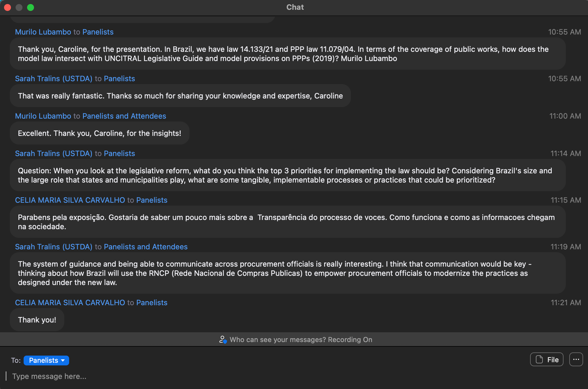Click the message input field

pyautogui.click(x=173, y=376)
